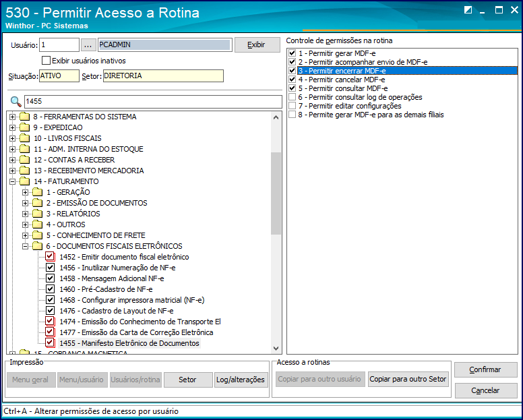
Task: Expand 10 - LIVROS FISCAIS tree node
Action: tap(12, 138)
